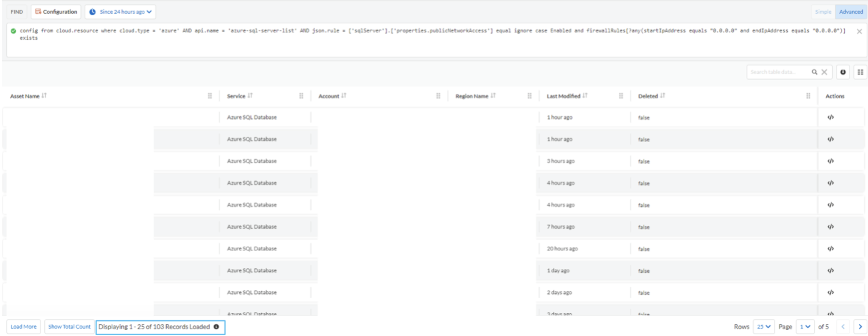Sort by Last Modified column
This screenshot has height=336, width=868.
(585, 96)
